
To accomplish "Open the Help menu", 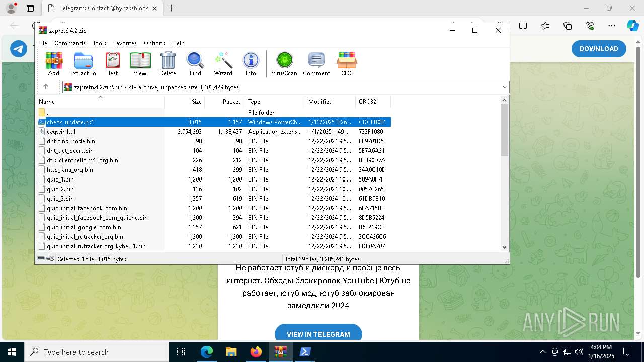I will (178, 43).
